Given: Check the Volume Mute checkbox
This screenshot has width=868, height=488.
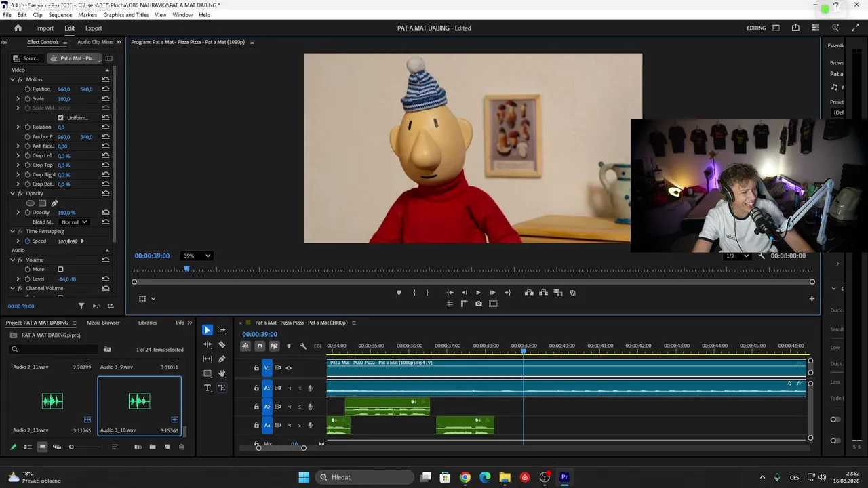Looking at the screenshot, I should [60, 270].
